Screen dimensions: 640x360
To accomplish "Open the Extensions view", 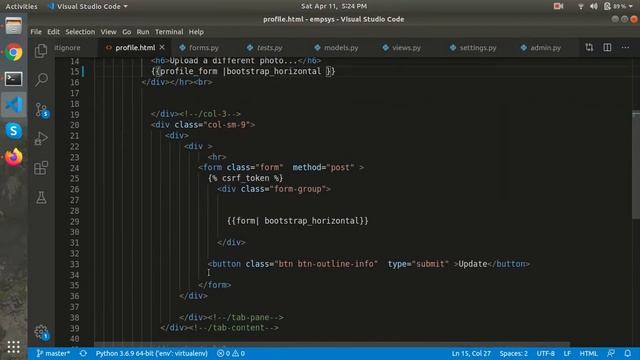I will tap(41, 168).
